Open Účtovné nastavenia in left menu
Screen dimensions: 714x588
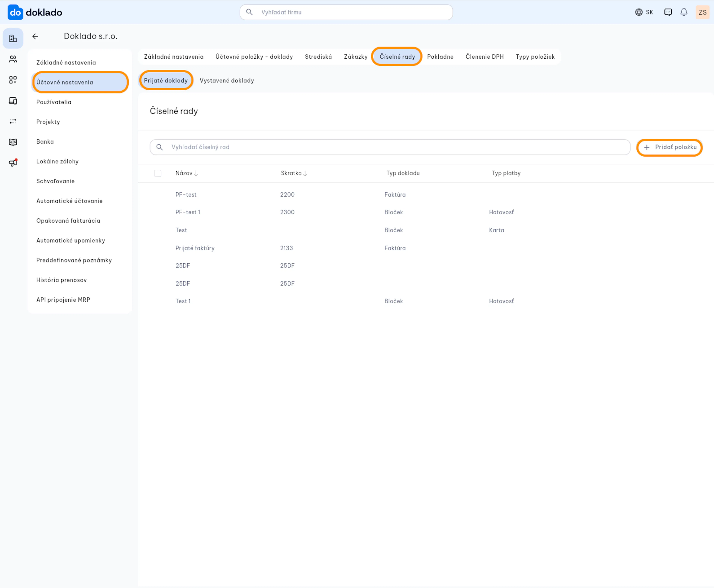pos(80,82)
